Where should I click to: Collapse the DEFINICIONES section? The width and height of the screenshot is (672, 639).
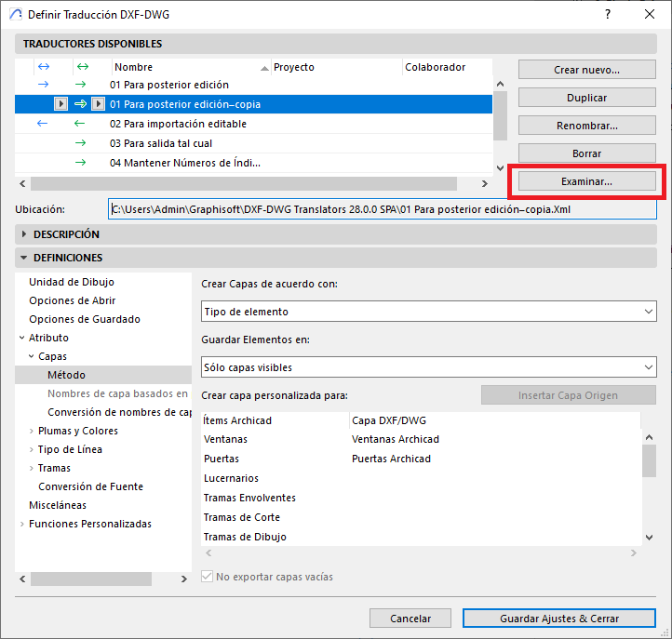tap(24, 258)
